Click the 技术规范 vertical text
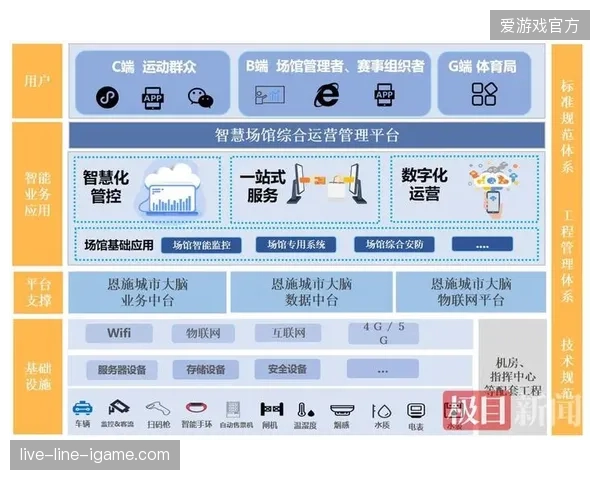Image resolution: width=600 pixels, height=480 pixels. click(x=567, y=368)
